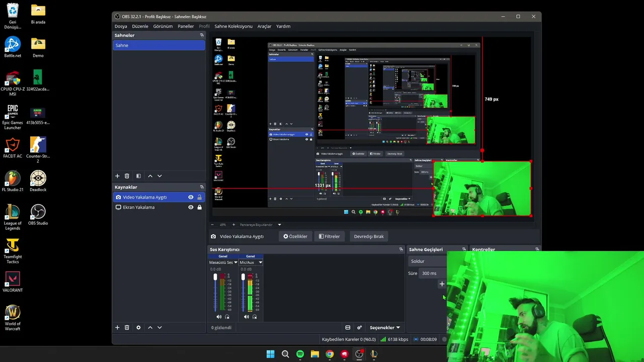This screenshot has width=644, height=362.
Task: Click the Filtreler button
Action: pos(329,236)
